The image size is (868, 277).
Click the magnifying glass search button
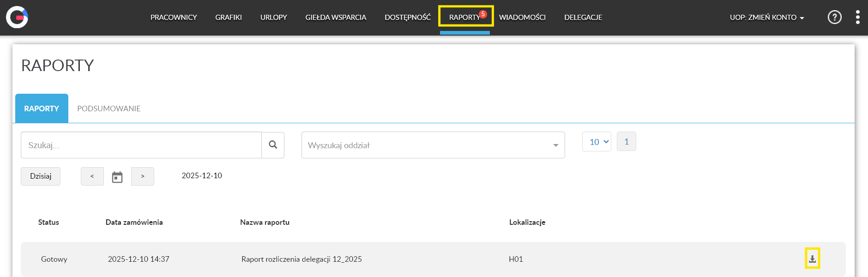(x=273, y=145)
